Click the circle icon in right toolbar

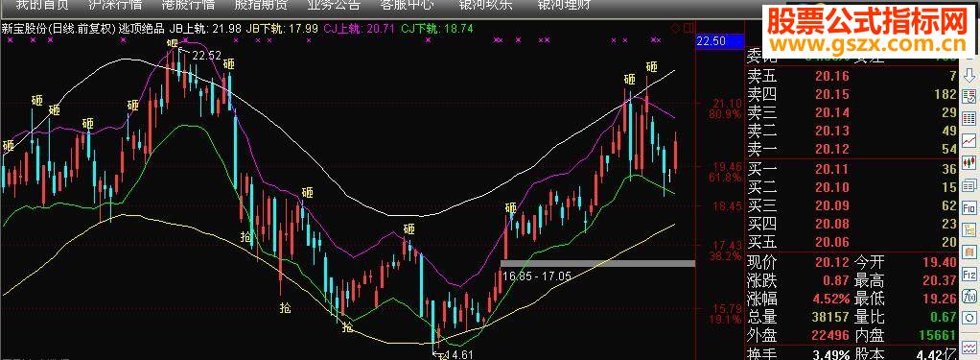(969, 318)
